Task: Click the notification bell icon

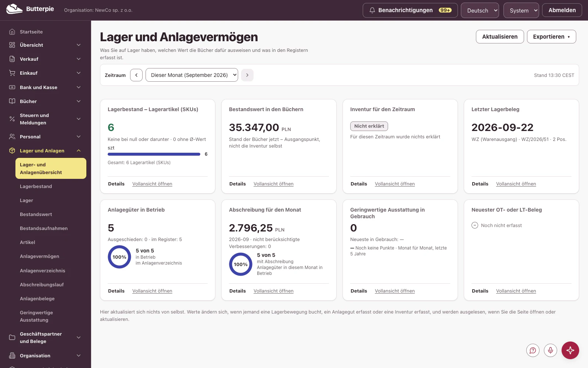Action: (x=372, y=10)
